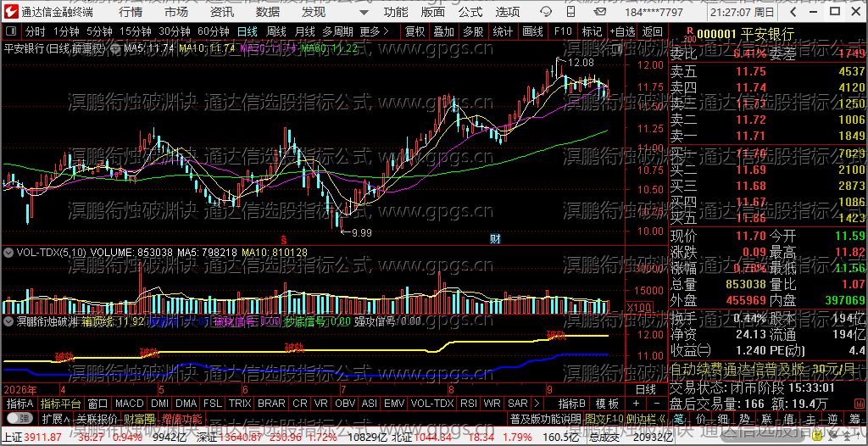
Task: Click the TDX red logo icon
Action: [11, 12]
